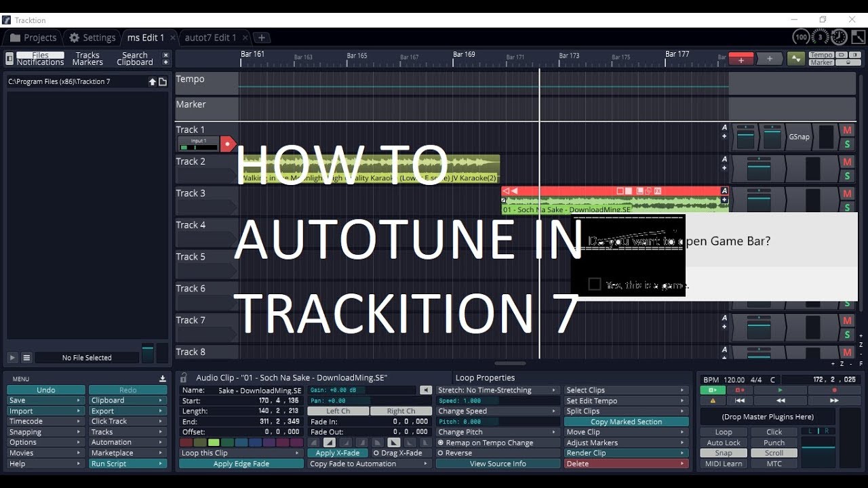Click Apply Edge Fade button
The height and width of the screenshot is (488, 868).
pos(241,464)
